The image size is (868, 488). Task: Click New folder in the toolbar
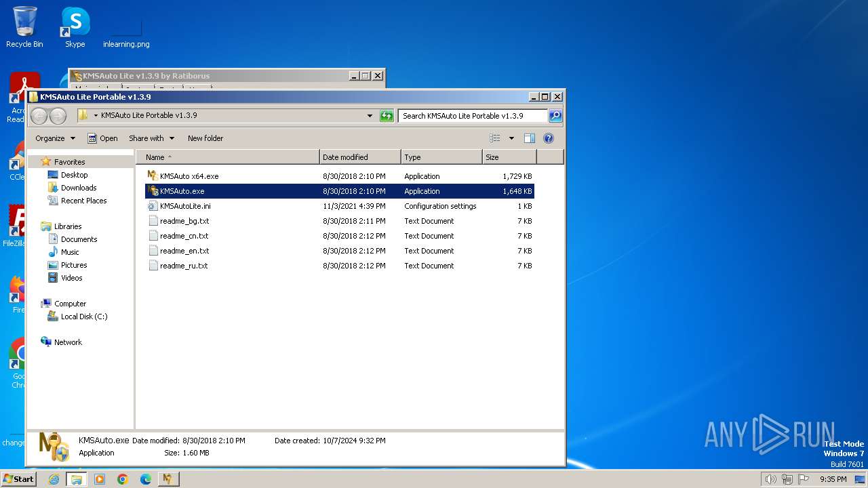pos(205,138)
